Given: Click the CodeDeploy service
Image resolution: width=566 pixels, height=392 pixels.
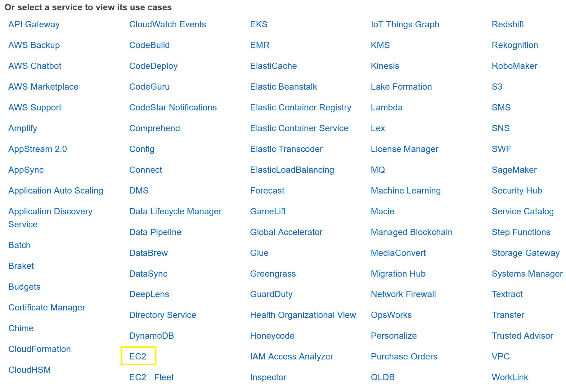Looking at the screenshot, I should [154, 66].
